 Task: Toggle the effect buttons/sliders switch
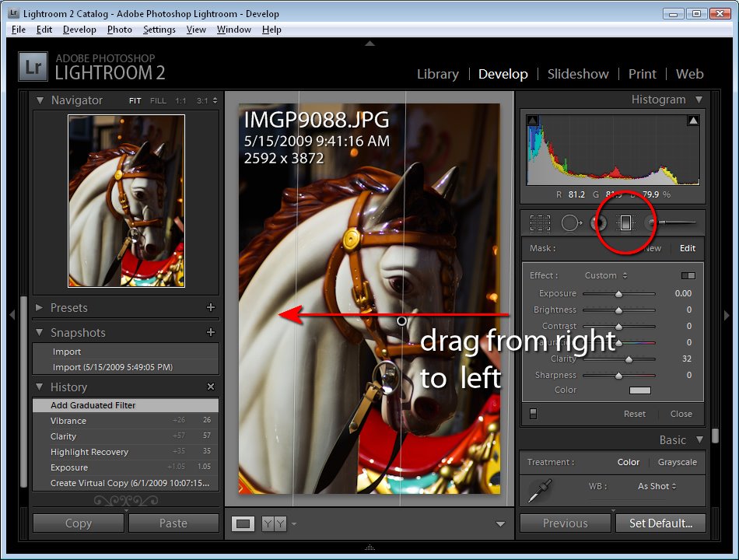[688, 275]
